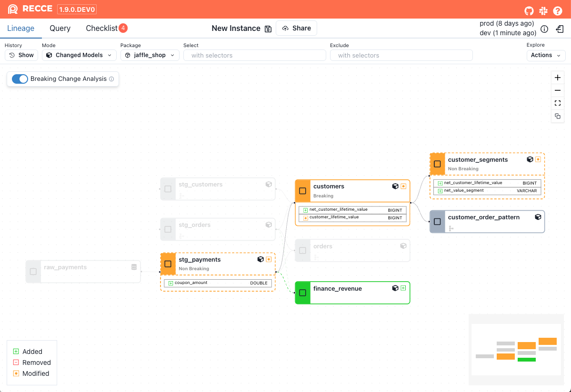Open the Checklist tab
Image resolution: width=571 pixels, height=392 pixels.
tap(106, 29)
